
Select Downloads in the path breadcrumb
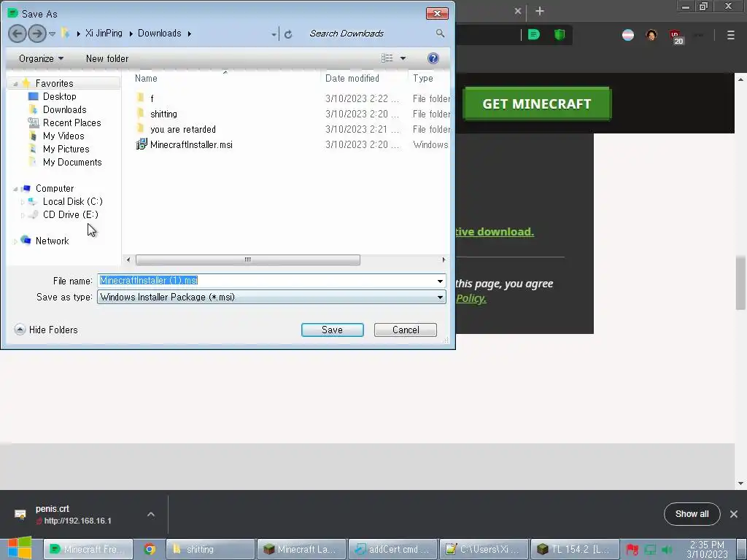pos(160,34)
